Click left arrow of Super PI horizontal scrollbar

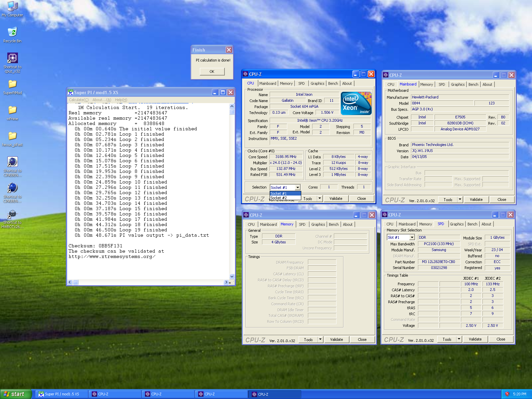[70, 282]
